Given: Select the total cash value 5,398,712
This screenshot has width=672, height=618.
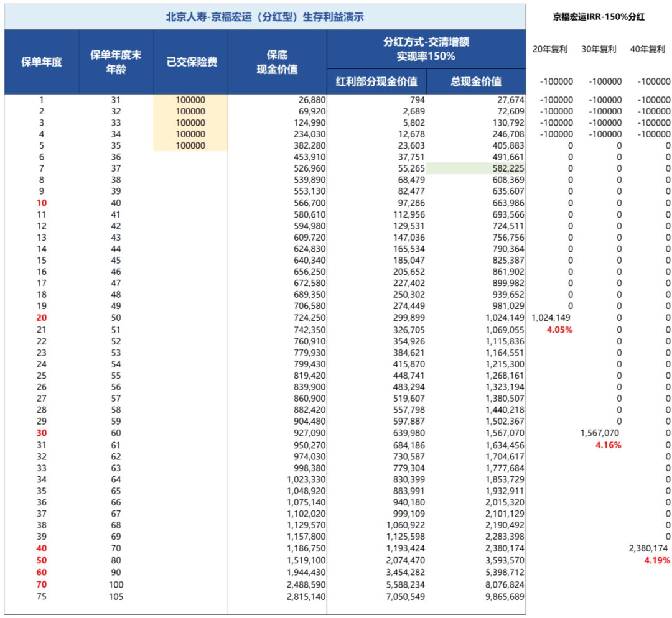Looking at the screenshot, I should [x=505, y=572].
